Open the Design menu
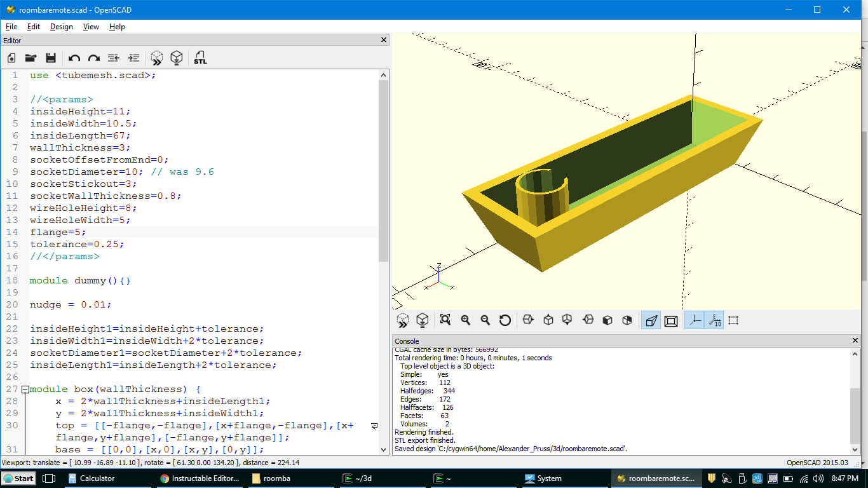Viewport: 868px width, 488px height. [62, 27]
